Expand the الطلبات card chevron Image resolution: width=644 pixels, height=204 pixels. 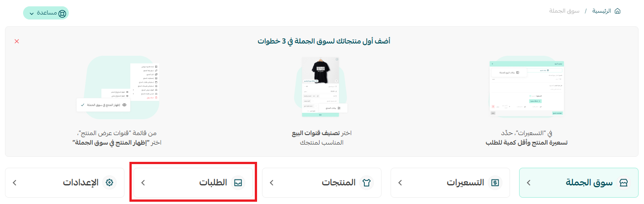pos(143,183)
